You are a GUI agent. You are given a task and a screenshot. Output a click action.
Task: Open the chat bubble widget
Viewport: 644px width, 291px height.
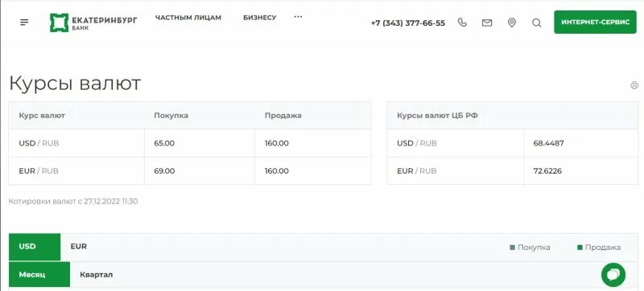613,275
